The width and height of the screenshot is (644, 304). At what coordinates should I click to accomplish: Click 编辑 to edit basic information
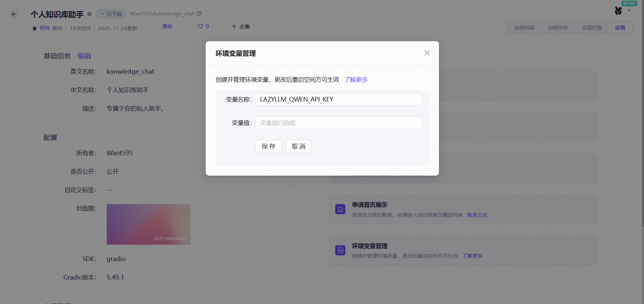(x=84, y=56)
